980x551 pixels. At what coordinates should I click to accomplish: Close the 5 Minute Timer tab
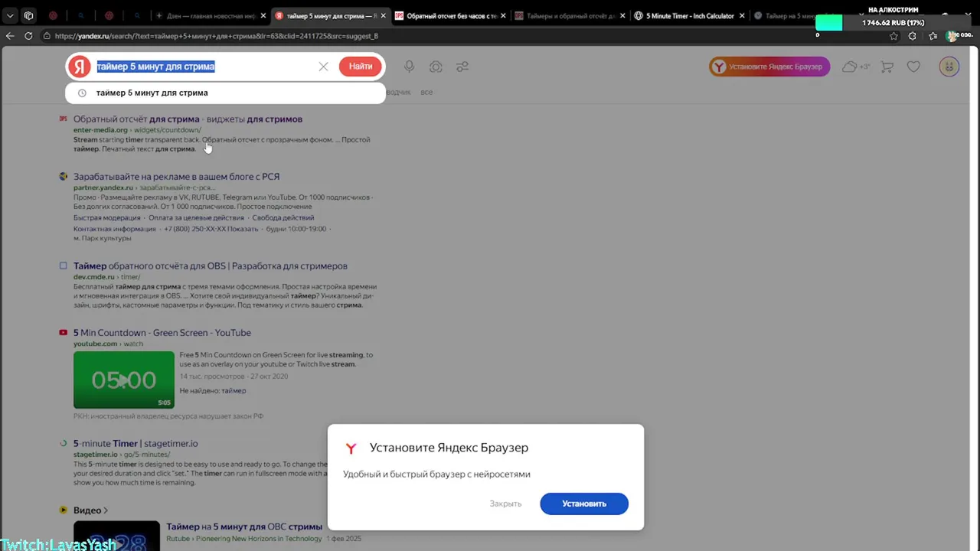742,15
